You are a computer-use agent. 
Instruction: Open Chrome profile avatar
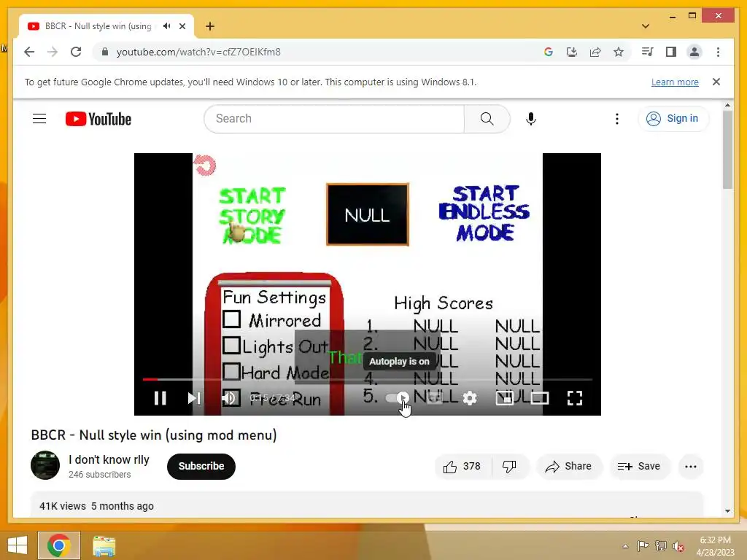pyautogui.click(x=694, y=52)
